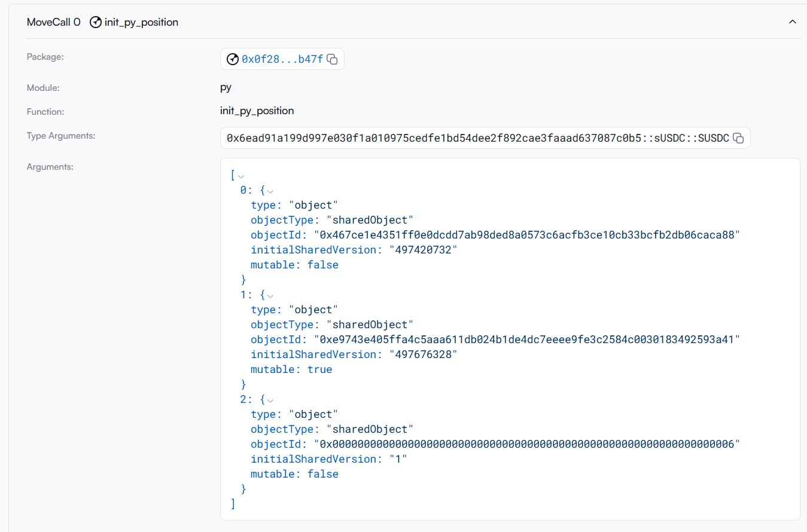Collapse the MoveCall 0 section
Screen dimensions: 807x532
[x=792, y=22]
